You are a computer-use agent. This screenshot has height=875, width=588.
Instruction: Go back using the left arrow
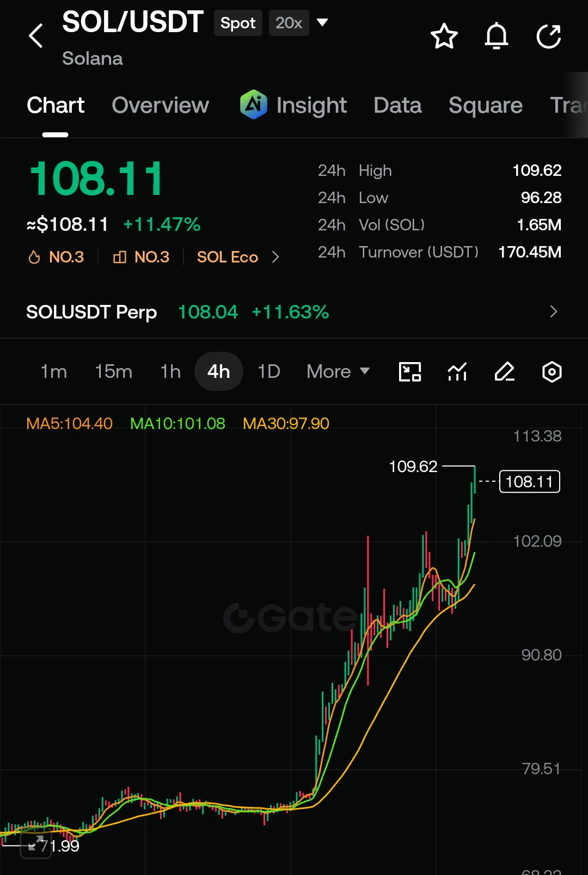pyautogui.click(x=36, y=36)
